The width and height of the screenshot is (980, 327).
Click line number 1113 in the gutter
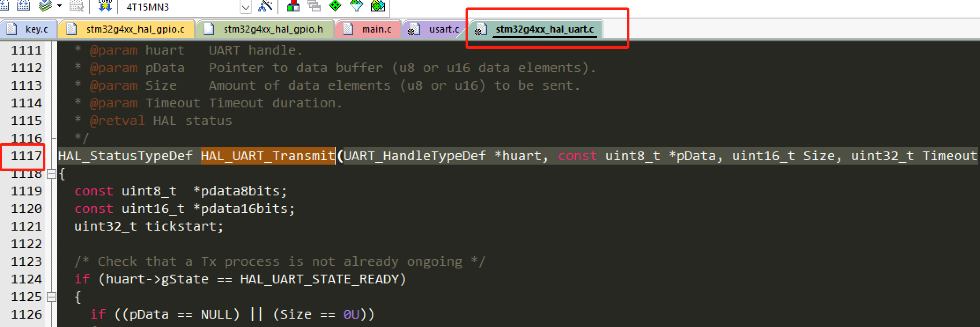point(26,85)
